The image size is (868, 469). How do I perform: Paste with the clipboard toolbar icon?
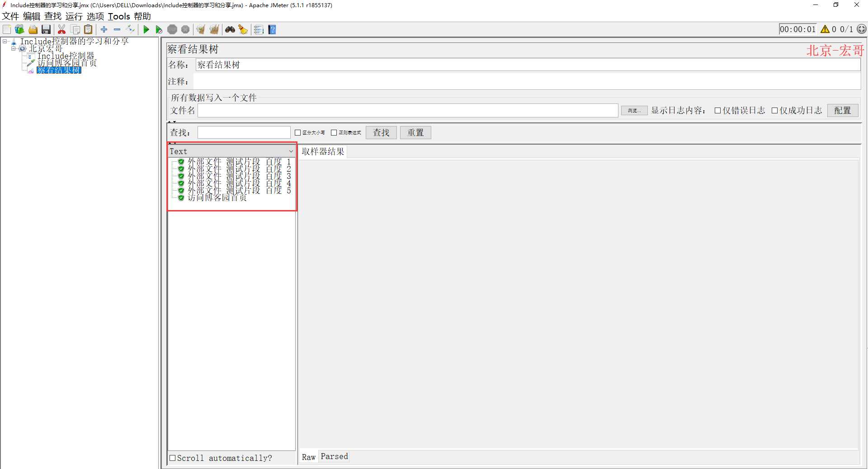click(89, 30)
